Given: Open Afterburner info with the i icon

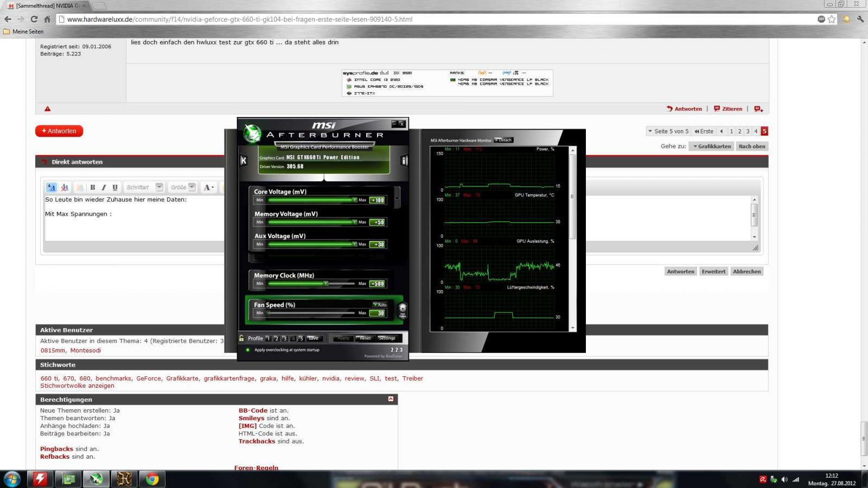Looking at the screenshot, I should [x=404, y=160].
